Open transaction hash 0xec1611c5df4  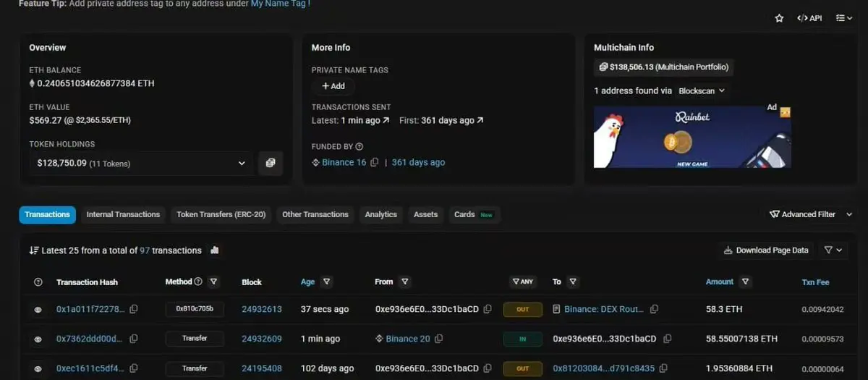coord(90,368)
